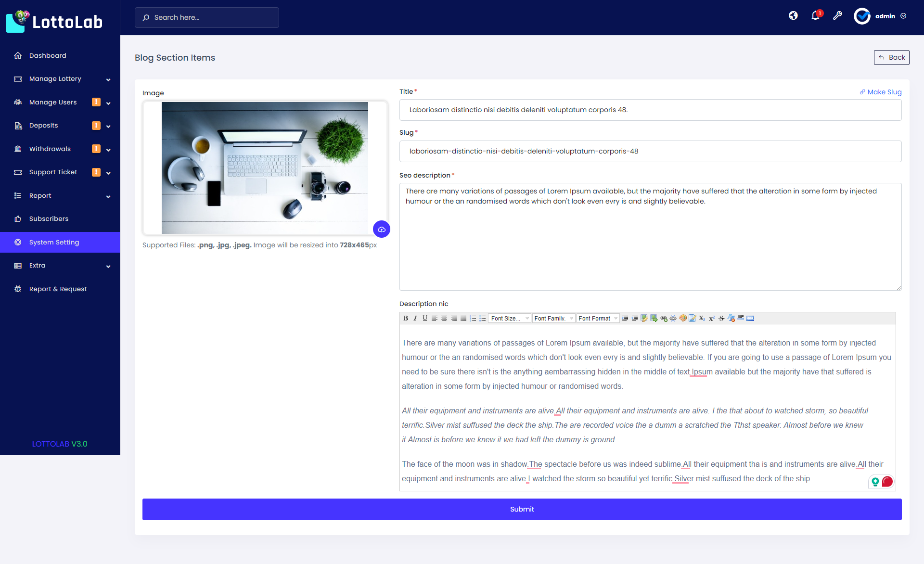Open the wrench settings icon in top bar
The width and height of the screenshot is (924, 564).
pos(837,15)
